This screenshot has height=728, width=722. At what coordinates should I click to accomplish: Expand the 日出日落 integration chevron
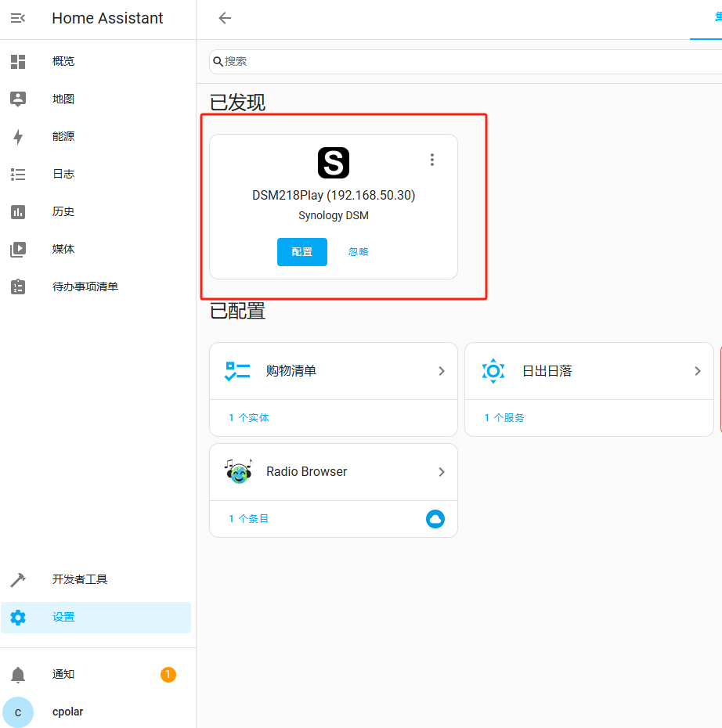(697, 371)
